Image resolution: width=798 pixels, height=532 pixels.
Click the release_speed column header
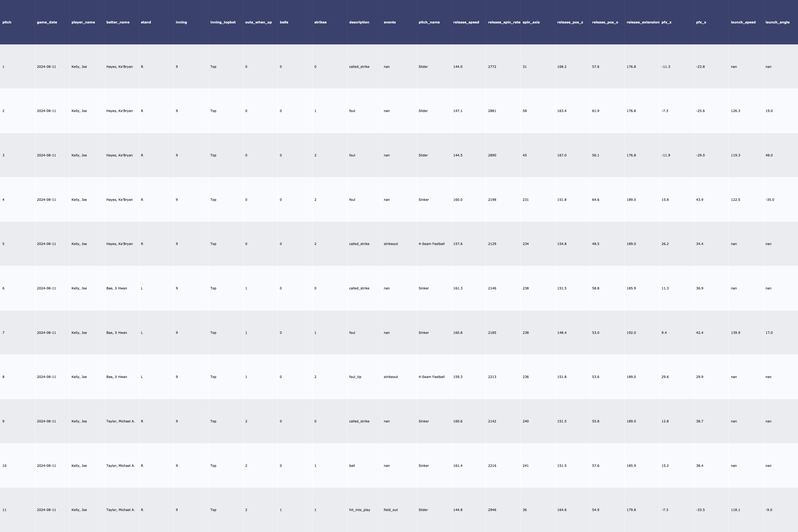point(466,22)
